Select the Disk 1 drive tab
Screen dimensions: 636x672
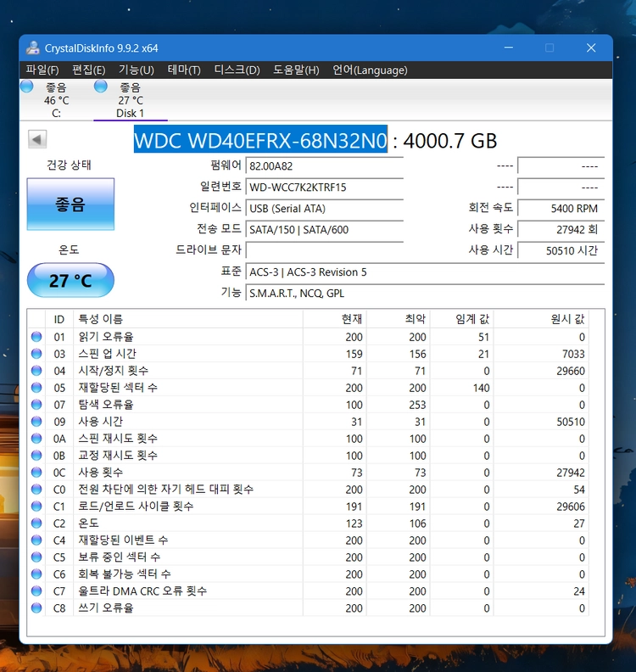[x=131, y=100]
